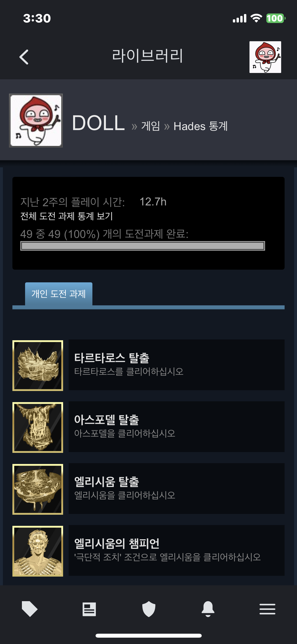Select the 엘리시움의 챔피언 achievement icon

[38, 551]
